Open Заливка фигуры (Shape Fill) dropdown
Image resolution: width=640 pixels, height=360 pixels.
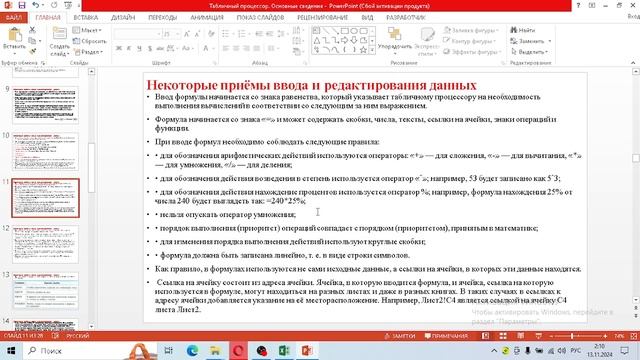click(x=471, y=30)
